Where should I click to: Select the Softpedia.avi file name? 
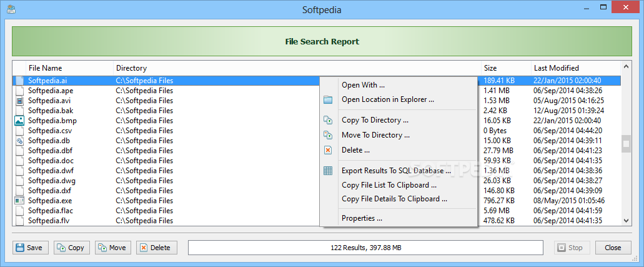click(x=50, y=101)
